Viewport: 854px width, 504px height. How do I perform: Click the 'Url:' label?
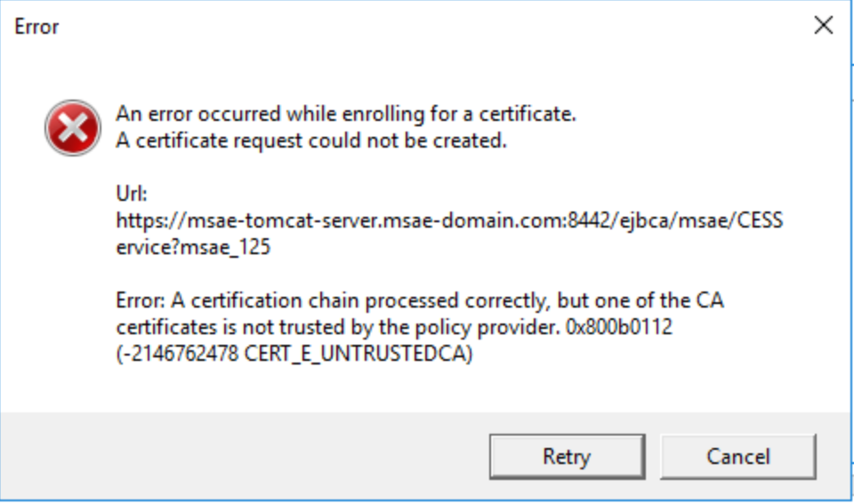132,194
